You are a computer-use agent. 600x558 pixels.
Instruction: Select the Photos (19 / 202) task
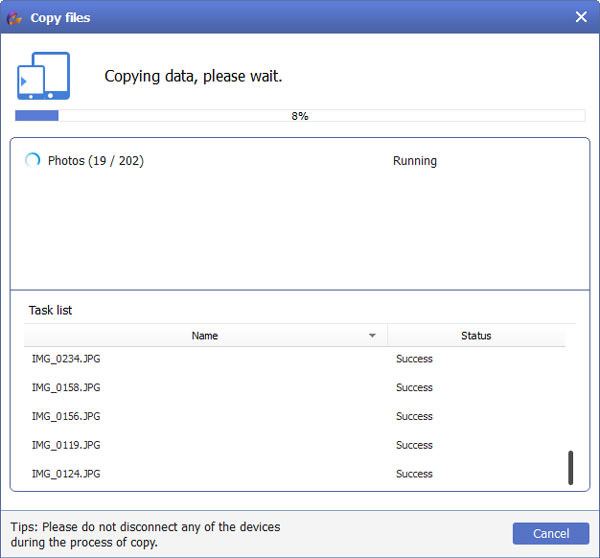click(95, 161)
